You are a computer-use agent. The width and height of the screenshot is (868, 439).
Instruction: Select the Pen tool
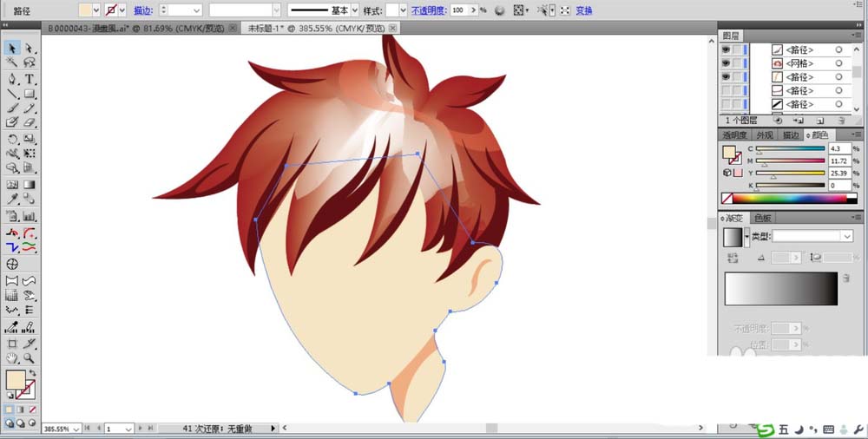tap(12, 79)
